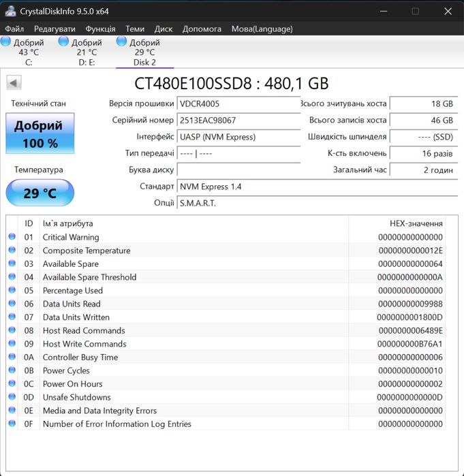
Task: Click status dot for Power Cycles
Action: (x=12, y=370)
